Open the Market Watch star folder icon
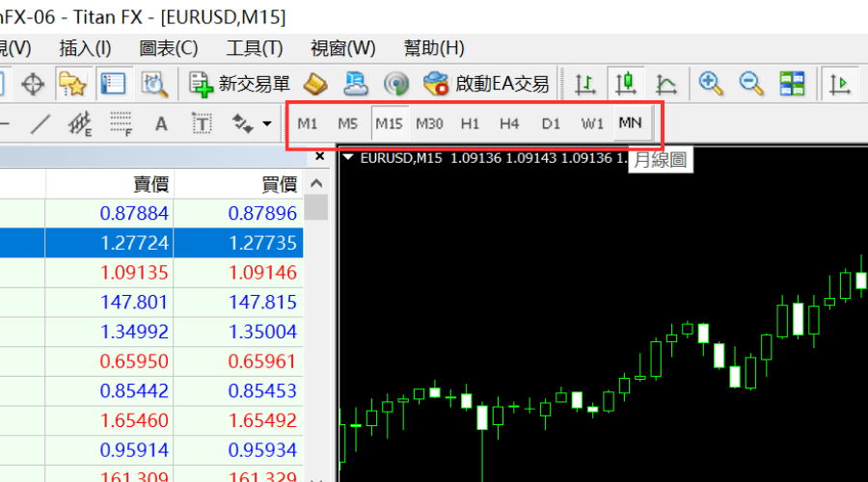The height and width of the screenshot is (482, 868). pos(72,84)
